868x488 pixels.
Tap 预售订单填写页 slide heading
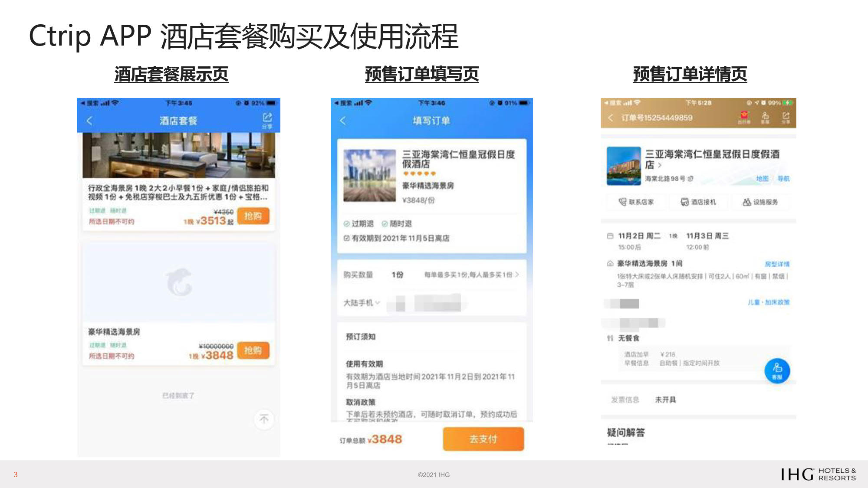click(x=422, y=74)
